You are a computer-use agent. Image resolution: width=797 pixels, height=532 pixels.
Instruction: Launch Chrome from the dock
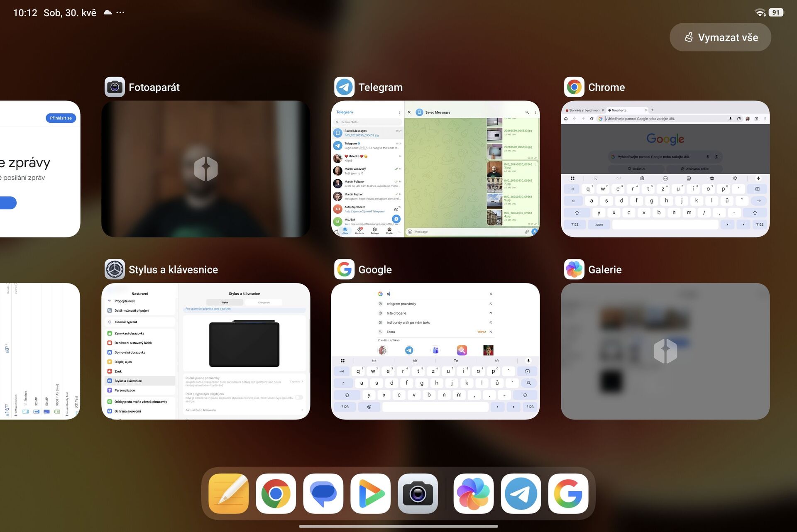point(276,493)
